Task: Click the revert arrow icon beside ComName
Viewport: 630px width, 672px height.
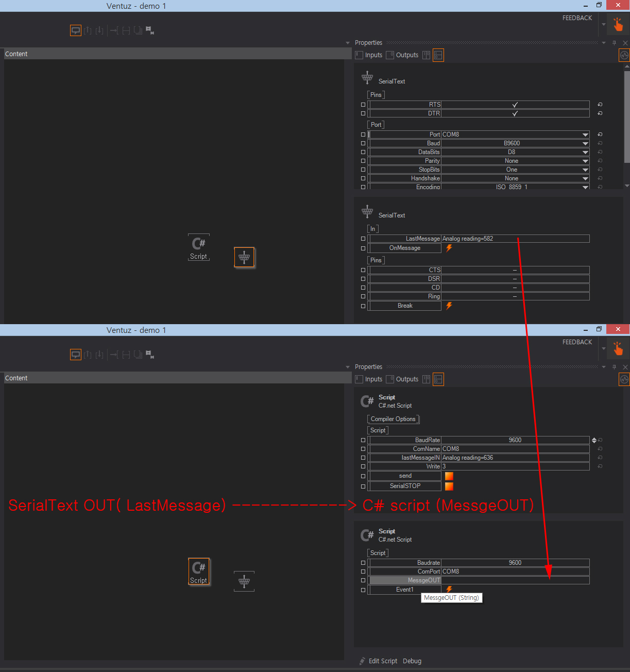Action: [x=600, y=449]
